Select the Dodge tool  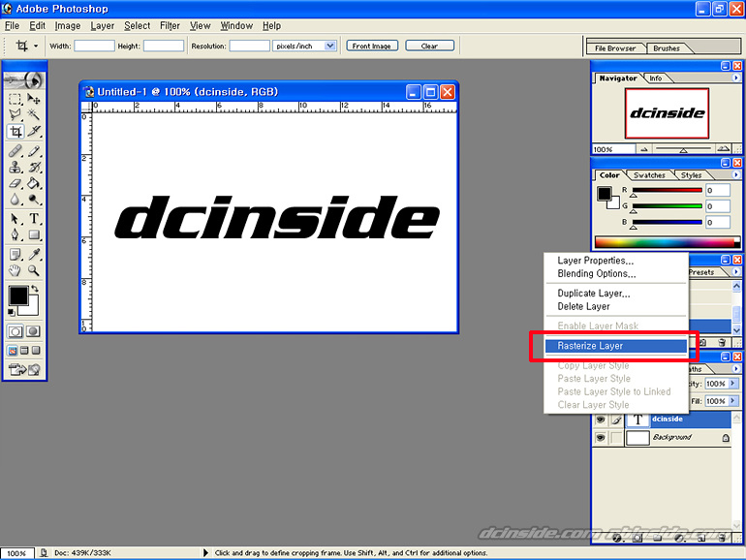[x=33, y=200]
